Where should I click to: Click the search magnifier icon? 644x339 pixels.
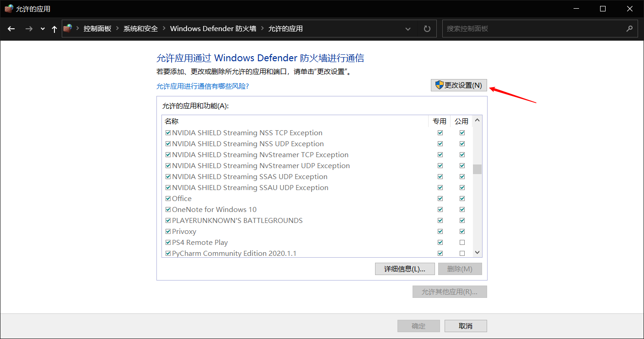pos(629,29)
